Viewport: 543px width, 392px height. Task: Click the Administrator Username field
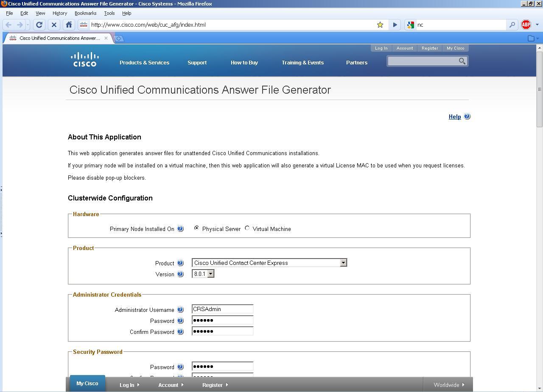[x=223, y=309]
